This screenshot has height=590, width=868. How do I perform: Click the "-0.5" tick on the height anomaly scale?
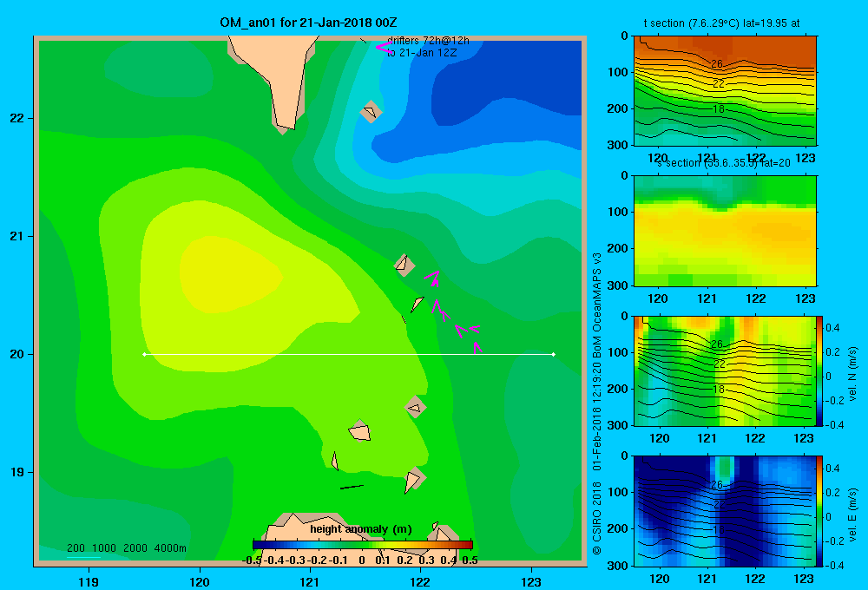click(x=252, y=560)
